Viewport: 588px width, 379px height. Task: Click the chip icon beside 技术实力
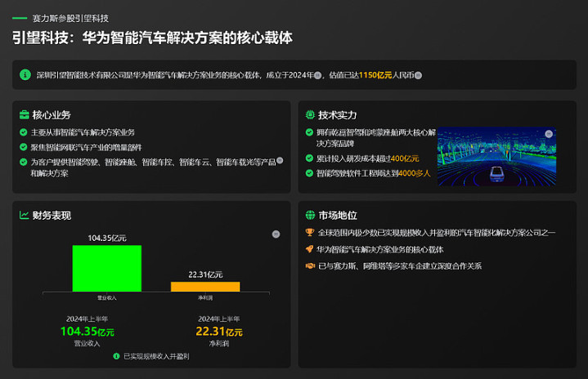point(309,115)
